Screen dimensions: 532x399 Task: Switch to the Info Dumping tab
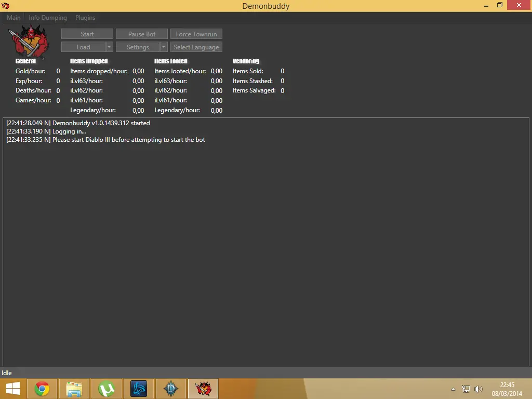(x=48, y=18)
